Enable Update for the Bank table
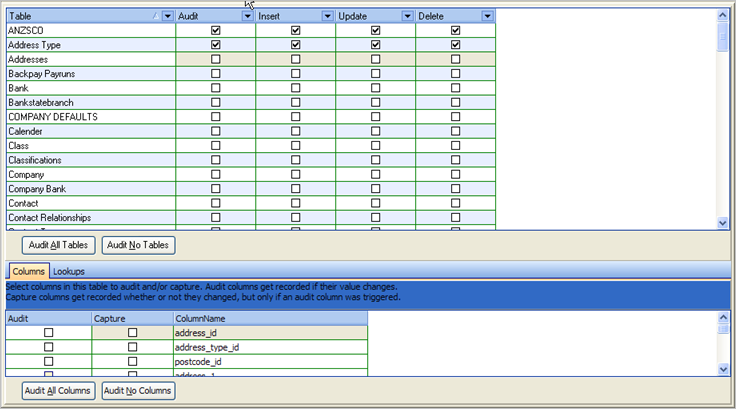 tap(376, 88)
